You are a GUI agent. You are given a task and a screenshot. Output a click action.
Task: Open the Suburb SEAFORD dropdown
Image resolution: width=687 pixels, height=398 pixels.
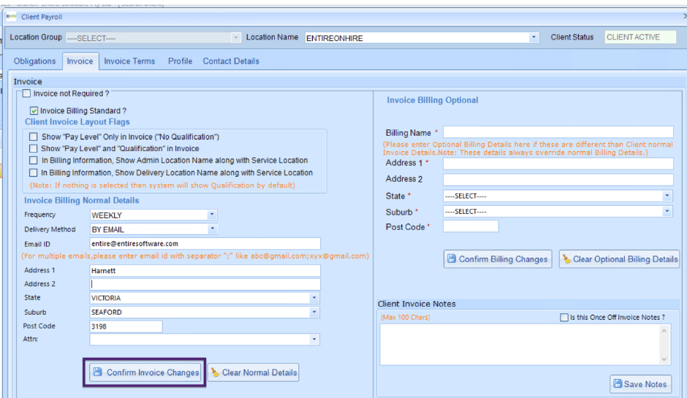(314, 312)
